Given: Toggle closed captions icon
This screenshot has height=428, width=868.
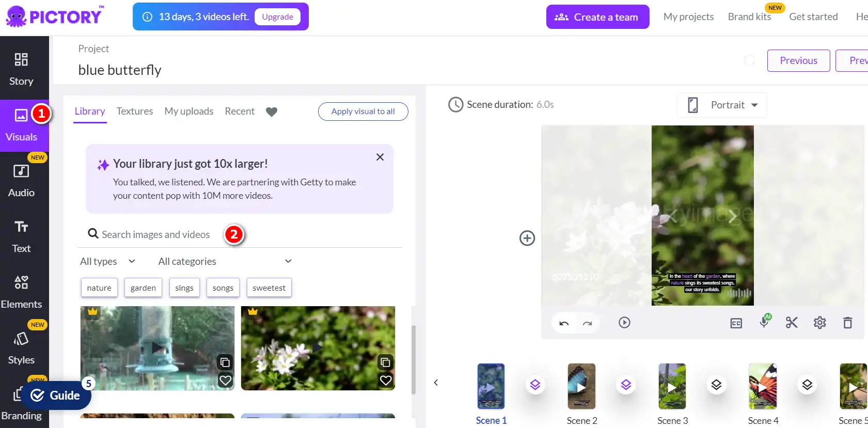Looking at the screenshot, I should [x=736, y=323].
